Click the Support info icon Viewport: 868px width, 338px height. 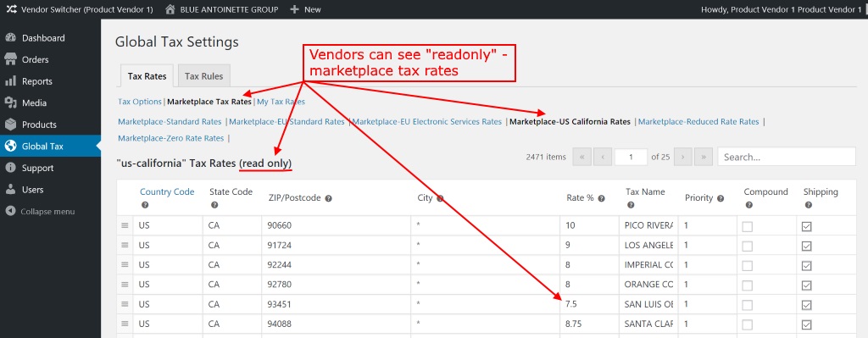[10, 169]
